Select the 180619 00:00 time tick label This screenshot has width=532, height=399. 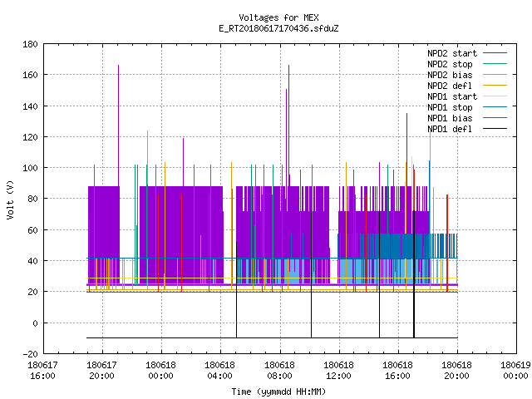coord(515,371)
